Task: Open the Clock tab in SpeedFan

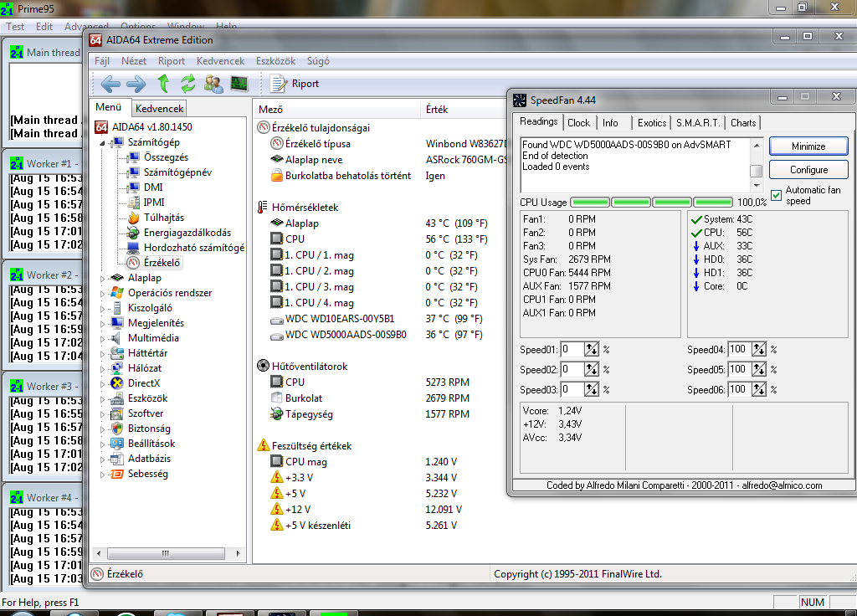Action: tap(579, 123)
